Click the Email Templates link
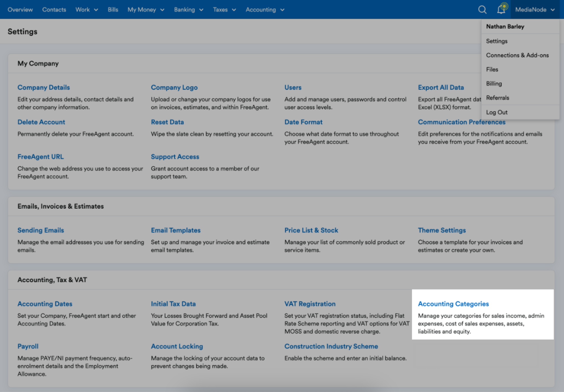Viewport: 564px width, 392px height. (176, 230)
